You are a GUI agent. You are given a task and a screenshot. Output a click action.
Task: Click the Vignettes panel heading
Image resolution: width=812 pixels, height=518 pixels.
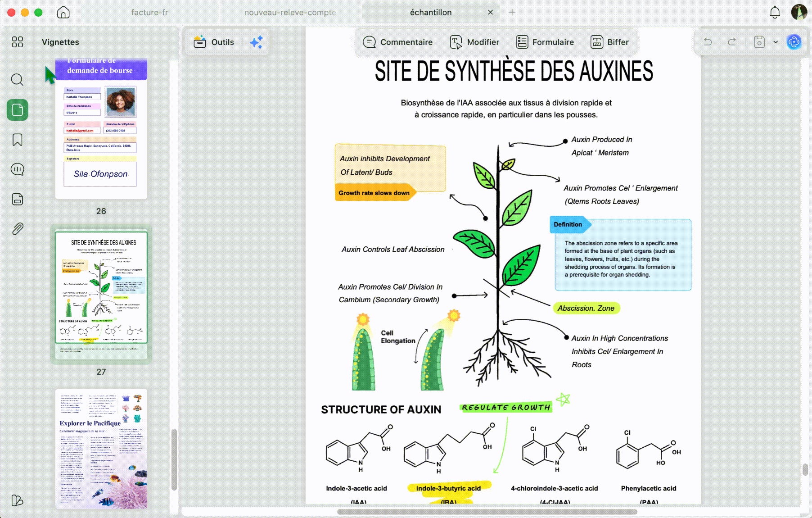(60, 42)
